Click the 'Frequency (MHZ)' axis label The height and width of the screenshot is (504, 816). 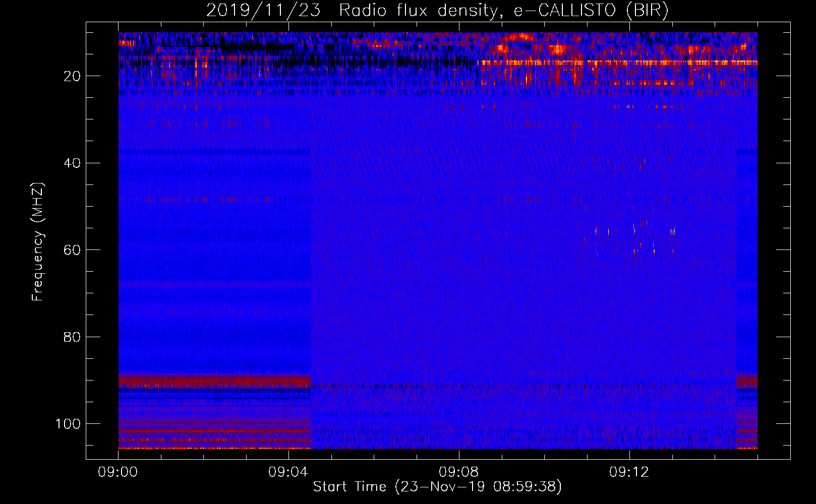coord(38,242)
